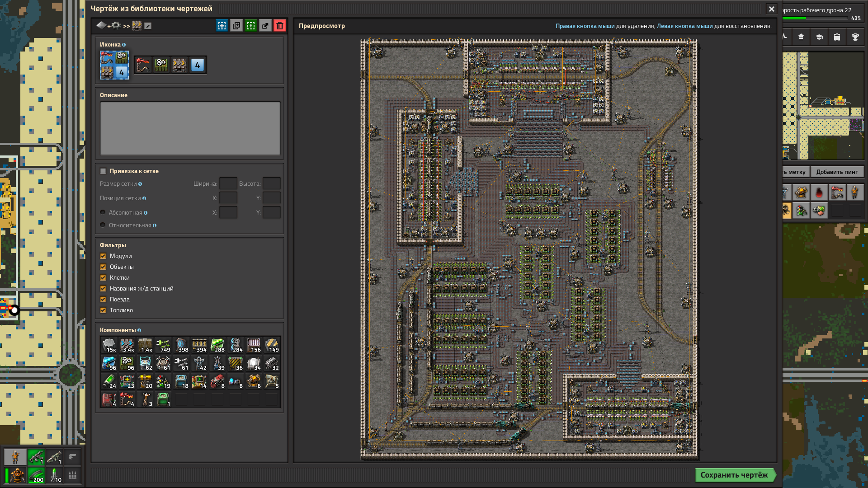Uncheck the Модули filter checkbox
The image size is (868, 488).
(x=103, y=256)
